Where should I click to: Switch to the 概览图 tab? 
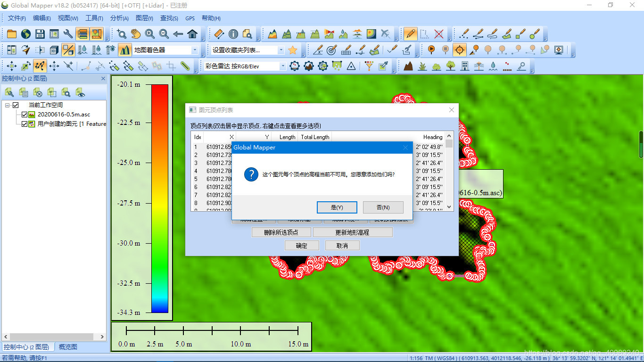click(67, 347)
